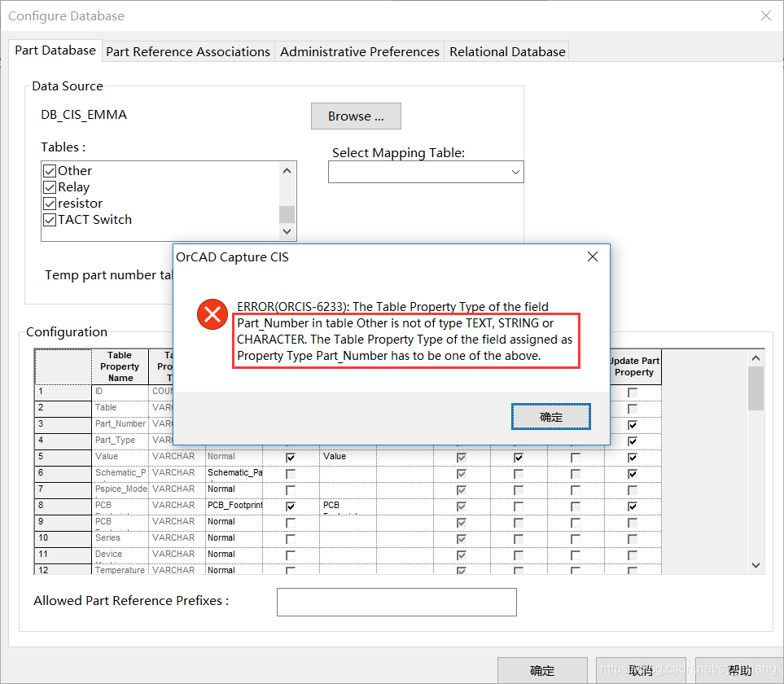Click Configuration grid scroll up arrow
The width and height of the screenshot is (784, 684).
pos(756,358)
